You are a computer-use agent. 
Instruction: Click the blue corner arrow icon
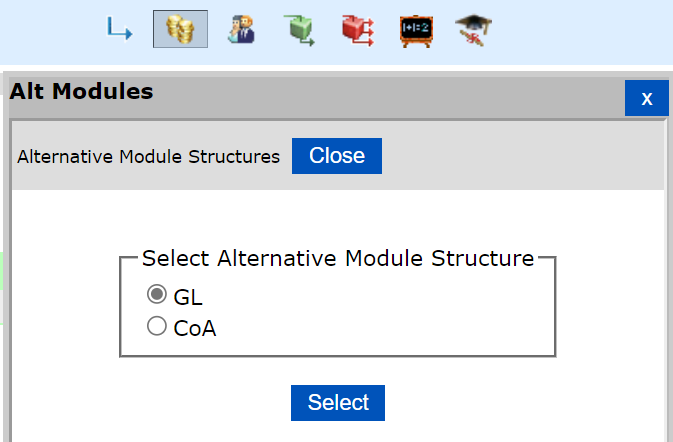(x=120, y=30)
